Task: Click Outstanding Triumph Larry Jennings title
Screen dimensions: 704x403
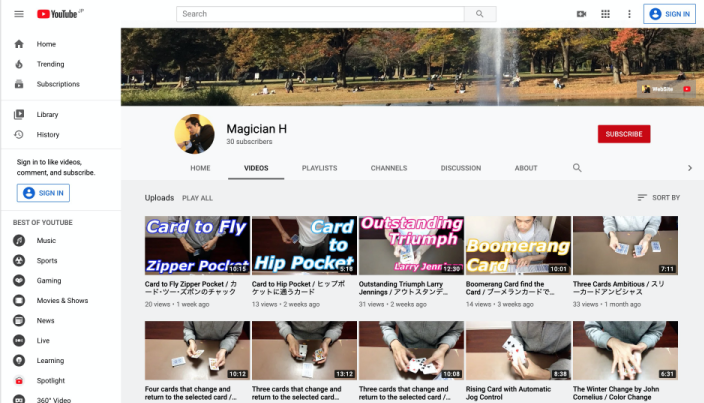Action: click(403, 288)
